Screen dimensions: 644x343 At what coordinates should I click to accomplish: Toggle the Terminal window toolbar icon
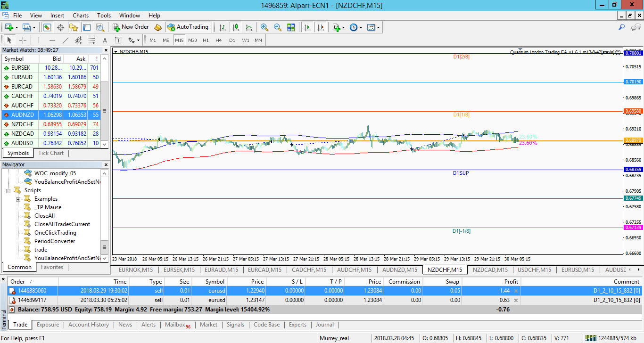pyautogui.click(x=87, y=27)
